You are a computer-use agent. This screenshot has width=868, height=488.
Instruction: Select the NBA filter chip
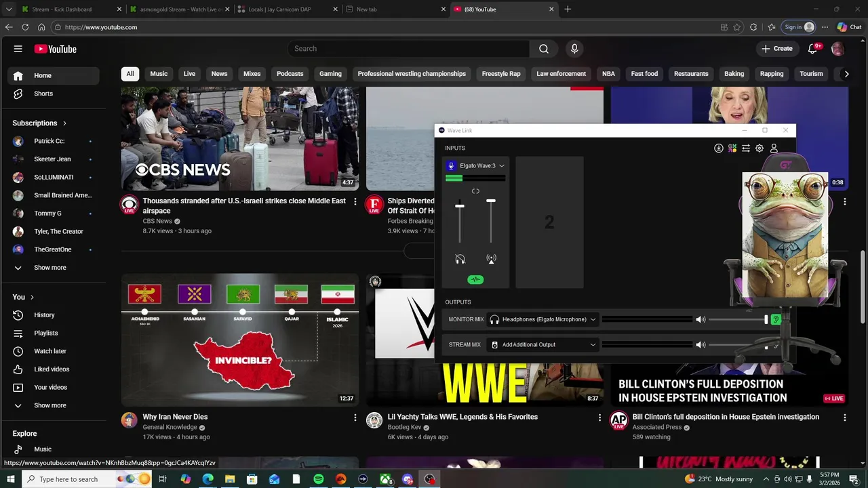point(608,74)
